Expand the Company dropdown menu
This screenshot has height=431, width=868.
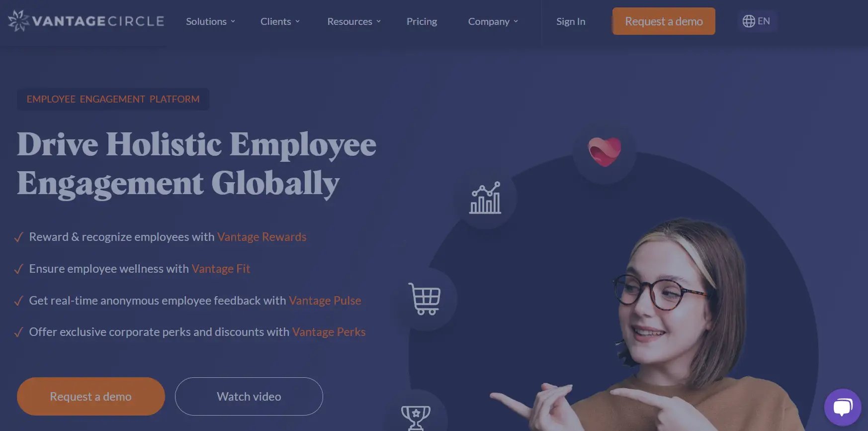click(x=493, y=21)
